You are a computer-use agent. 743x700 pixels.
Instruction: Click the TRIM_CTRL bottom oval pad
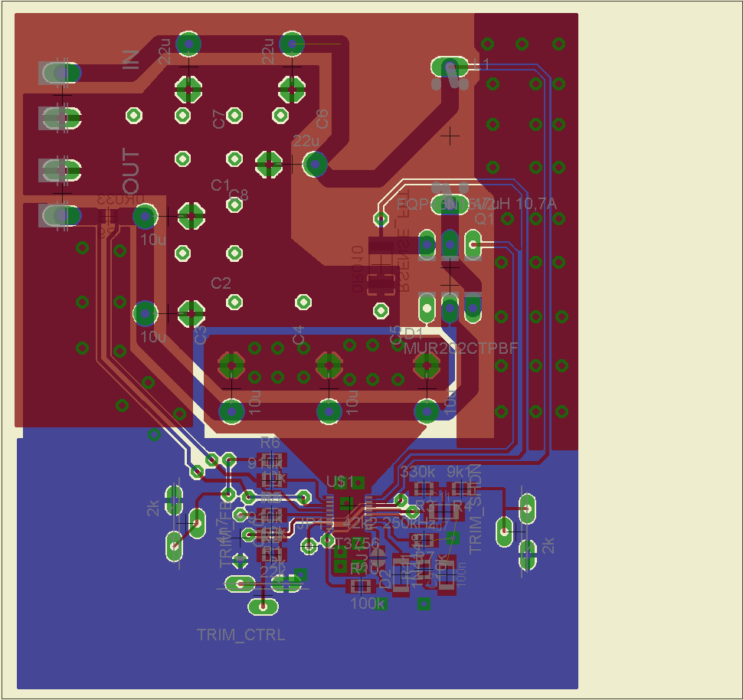263,606
